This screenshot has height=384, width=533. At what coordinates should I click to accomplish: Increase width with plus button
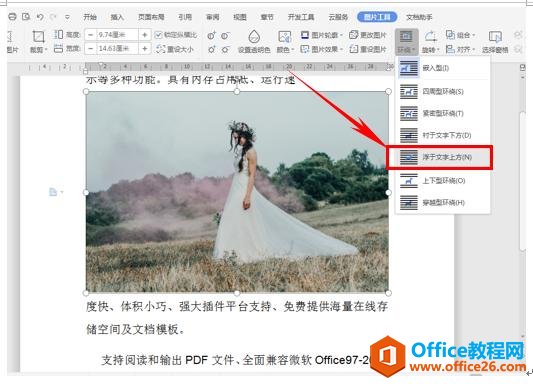pos(144,49)
